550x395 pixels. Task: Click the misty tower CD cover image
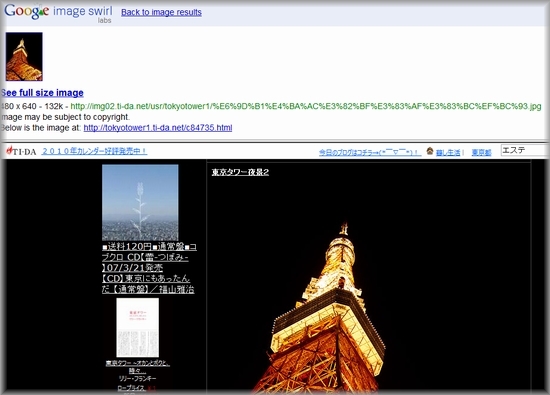[140, 203]
